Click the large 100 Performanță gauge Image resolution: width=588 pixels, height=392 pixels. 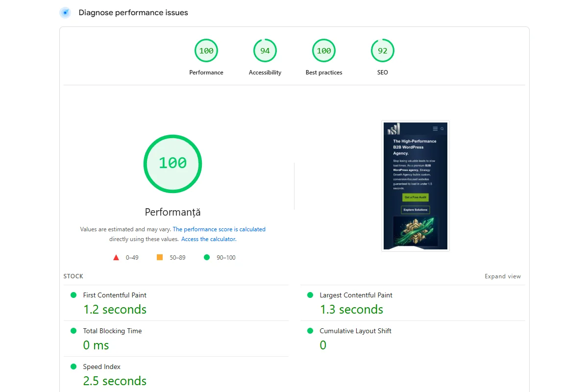point(172,163)
